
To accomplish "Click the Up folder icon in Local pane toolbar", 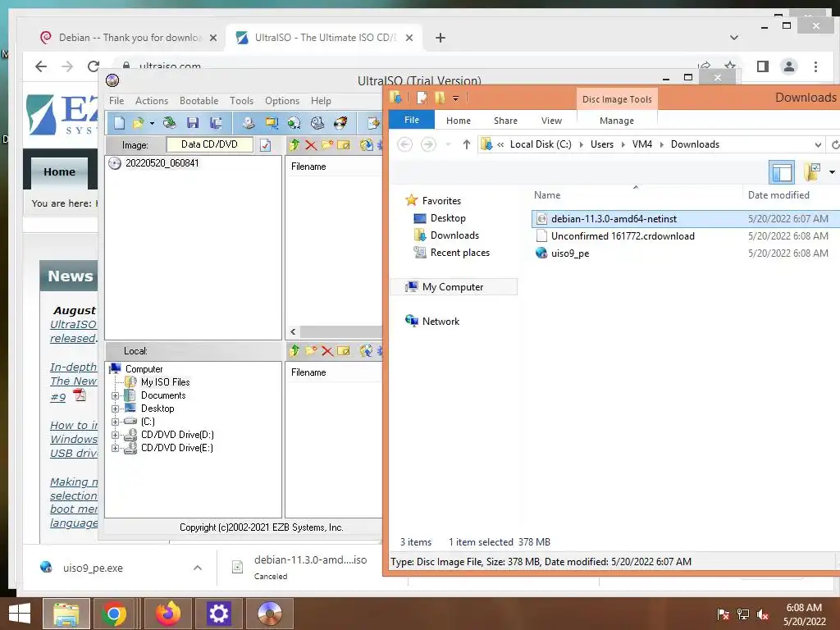I will (294, 351).
